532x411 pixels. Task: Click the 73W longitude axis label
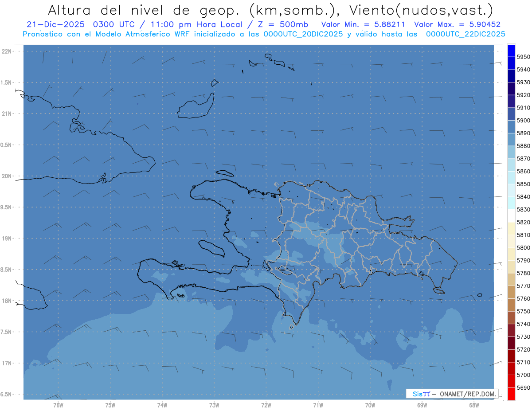click(x=214, y=405)
